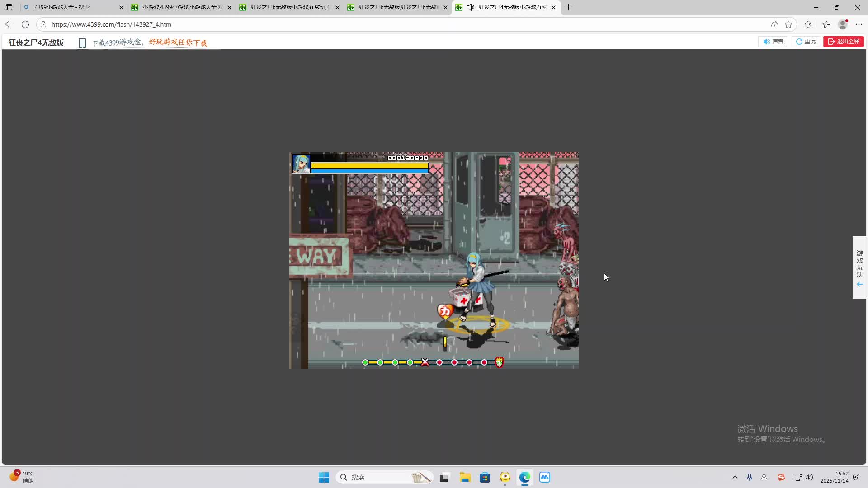Restart the game with 重玩 button
Screen dimensions: 868x488
(806, 42)
